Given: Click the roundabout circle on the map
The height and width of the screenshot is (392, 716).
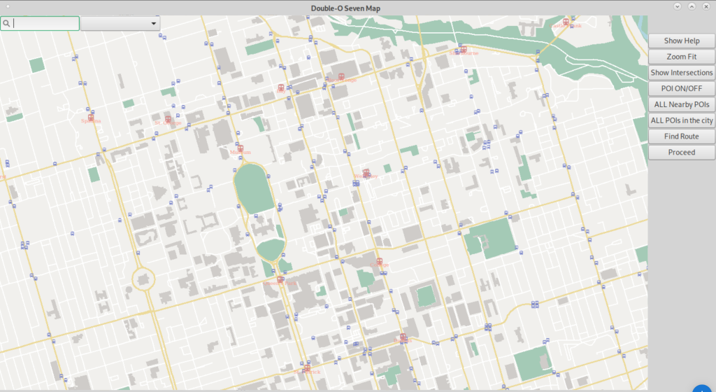Looking at the screenshot, I should click(143, 279).
